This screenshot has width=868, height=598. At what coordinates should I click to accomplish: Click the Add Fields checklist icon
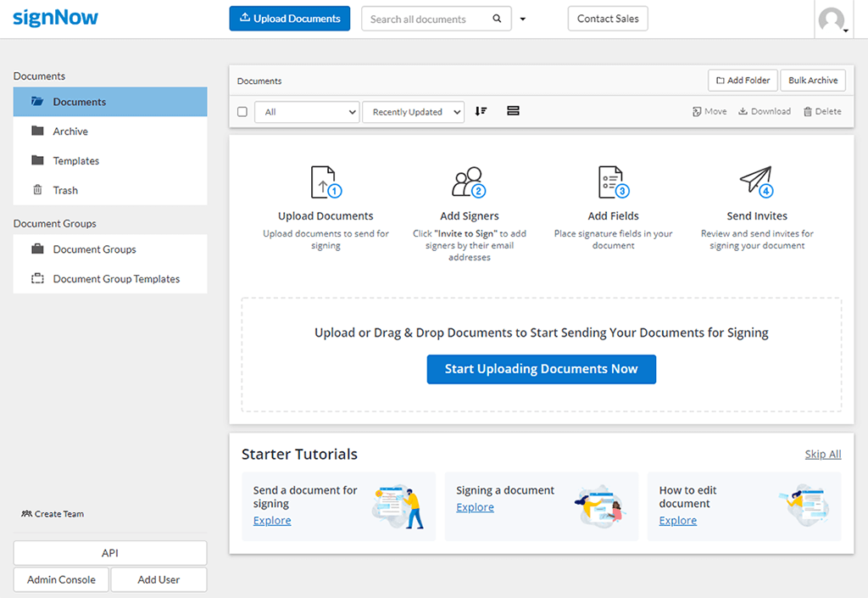coord(613,182)
